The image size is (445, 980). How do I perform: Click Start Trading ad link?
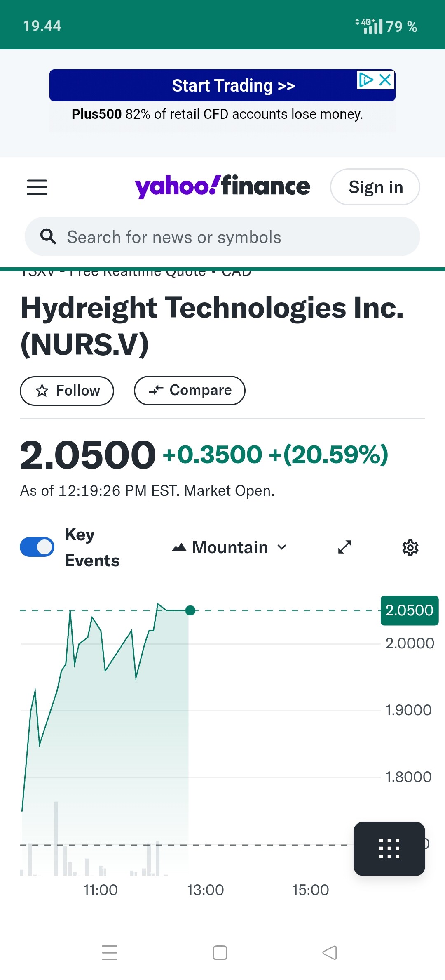tap(222, 86)
